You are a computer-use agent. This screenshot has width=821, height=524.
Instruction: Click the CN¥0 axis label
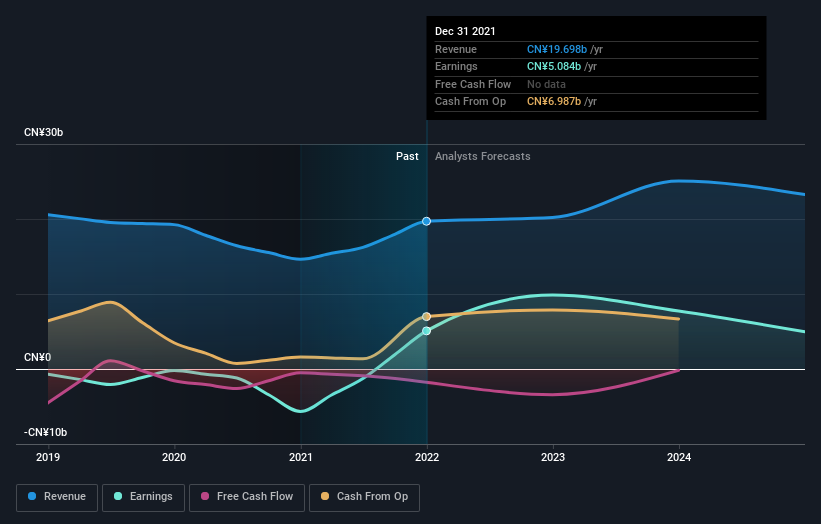coord(38,358)
